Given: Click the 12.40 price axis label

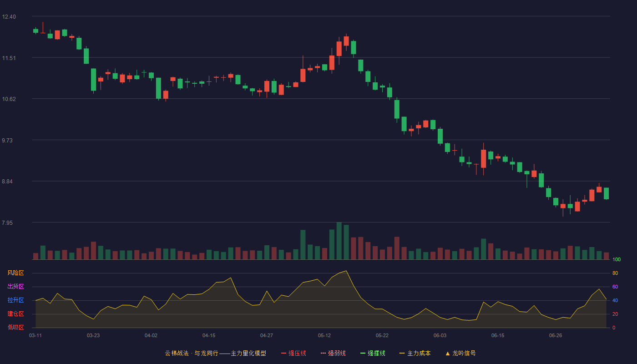Looking at the screenshot, I should [x=9, y=17].
